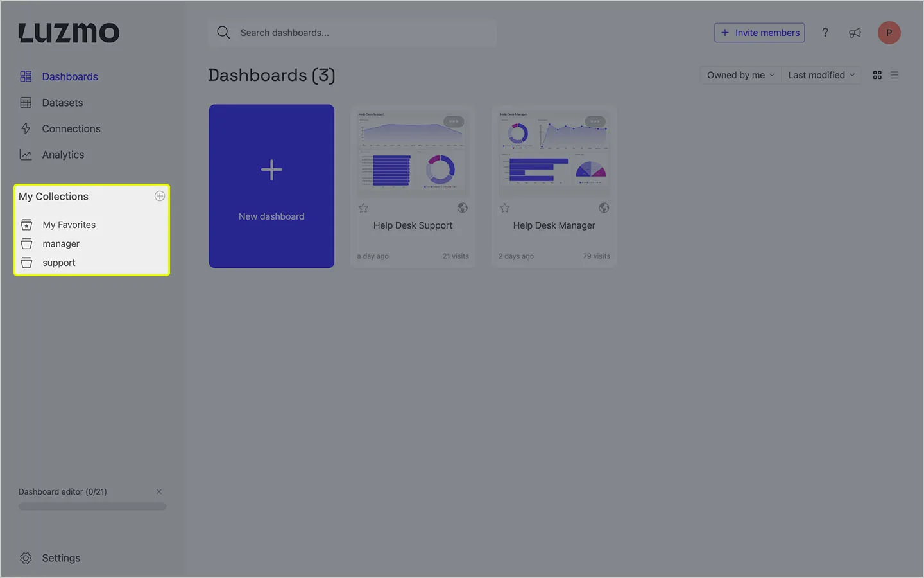Open the announcements megaphone icon
This screenshot has width=924, height=578.
(x=855, y=33)
